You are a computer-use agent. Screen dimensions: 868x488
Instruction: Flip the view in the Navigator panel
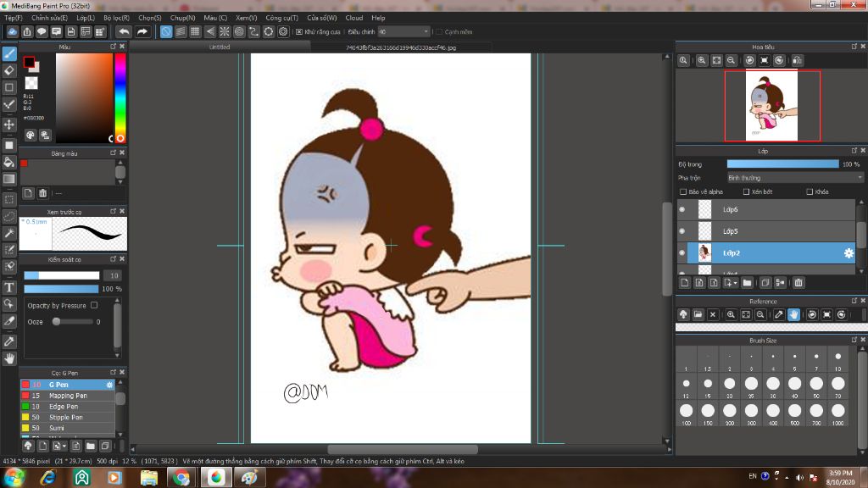click(x=797, y=60)
